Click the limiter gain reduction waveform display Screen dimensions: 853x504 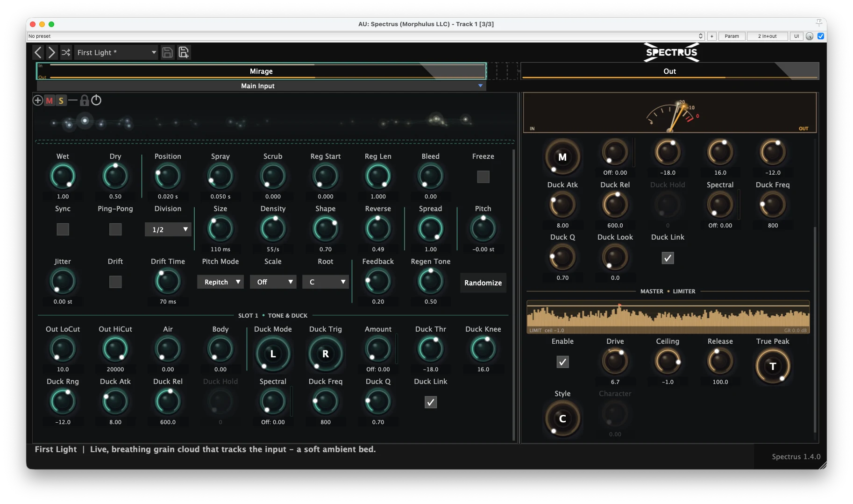(x=668, y=317)
